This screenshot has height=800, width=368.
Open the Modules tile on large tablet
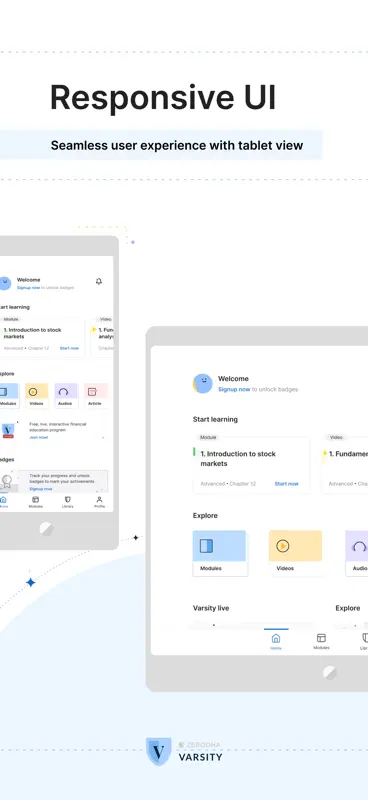tap(220, 553)
